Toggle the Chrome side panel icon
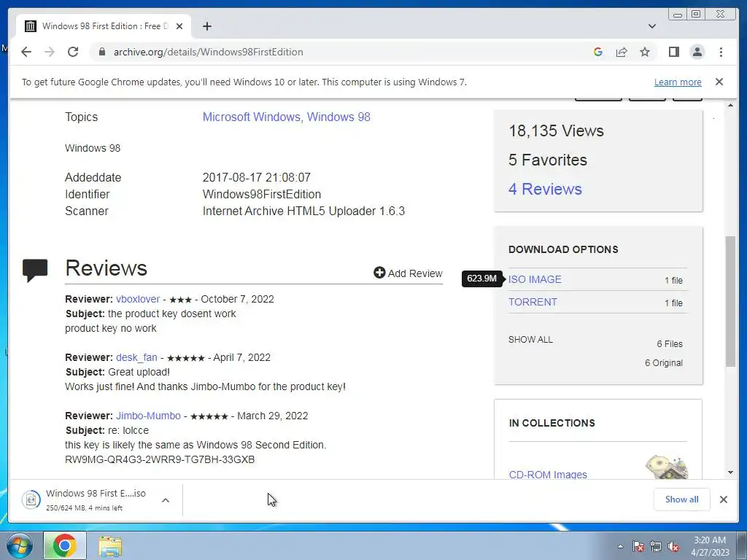This screenshot has height=560, width=747. coord(673,52)
